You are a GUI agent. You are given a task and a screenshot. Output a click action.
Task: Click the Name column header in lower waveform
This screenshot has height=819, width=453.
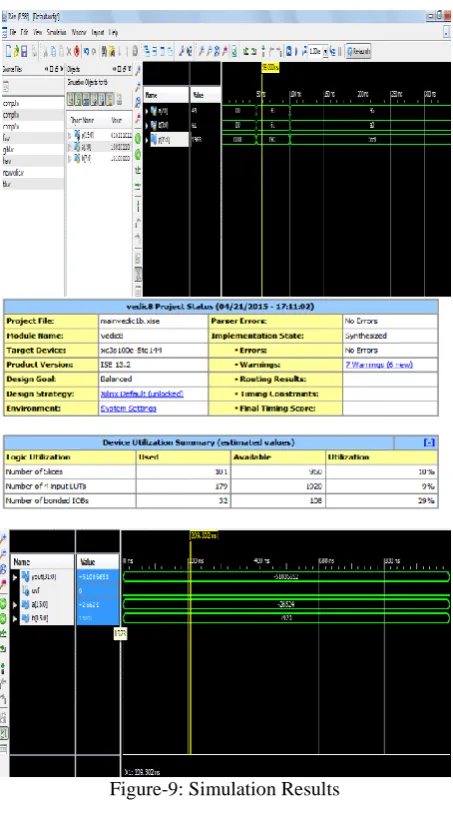pyautogui.click(x=42, y=562)
